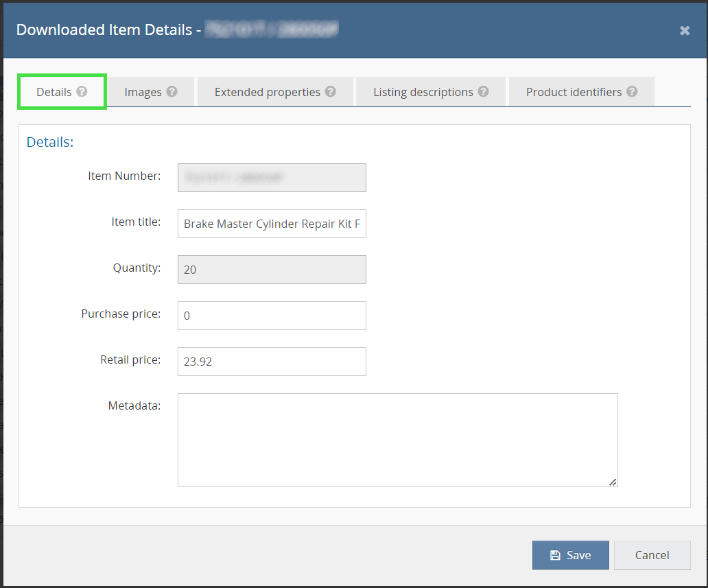Click the help icon beside Images tab
Image resolution: width=708 pixels, height=588 pixels.
(x=172, y=92)
